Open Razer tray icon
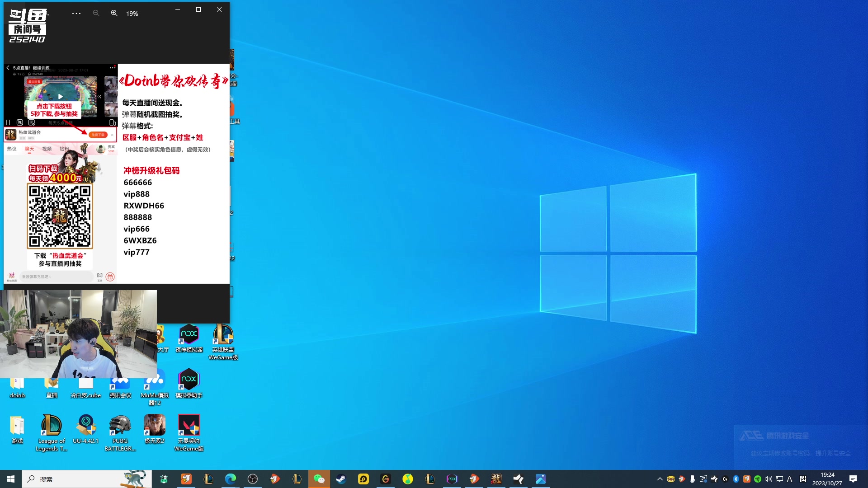The width and height of the screenshot is (868, 488). pyautogui.click(x=758, y=479)
